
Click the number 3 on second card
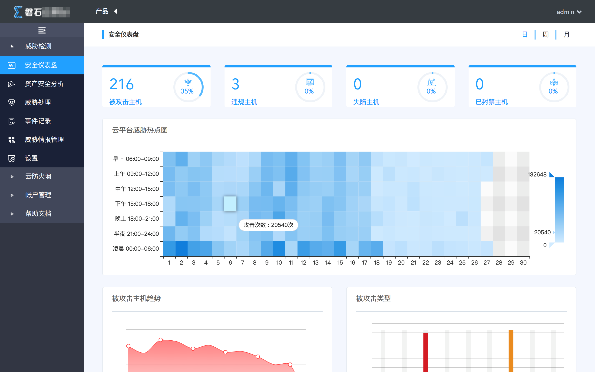pos(235,84)
